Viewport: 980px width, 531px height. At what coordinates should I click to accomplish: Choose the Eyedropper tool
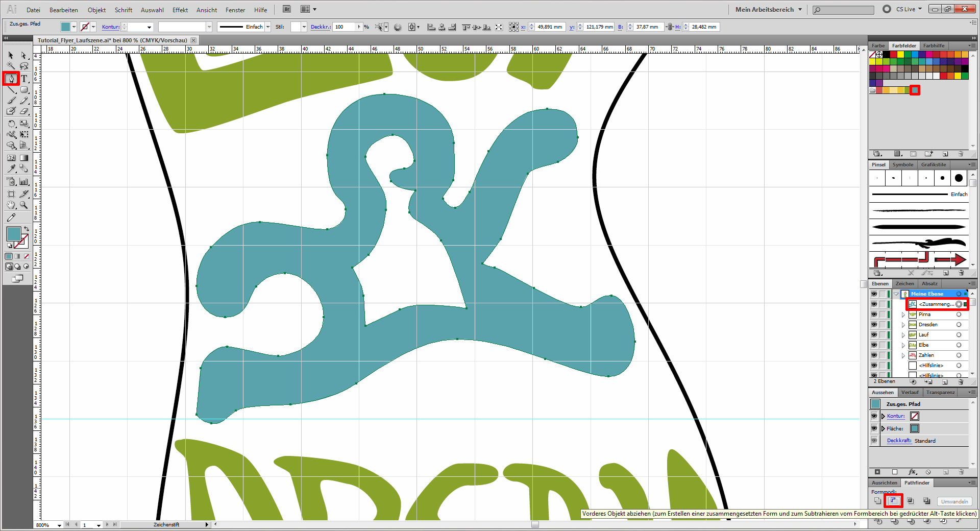(11, 169)
